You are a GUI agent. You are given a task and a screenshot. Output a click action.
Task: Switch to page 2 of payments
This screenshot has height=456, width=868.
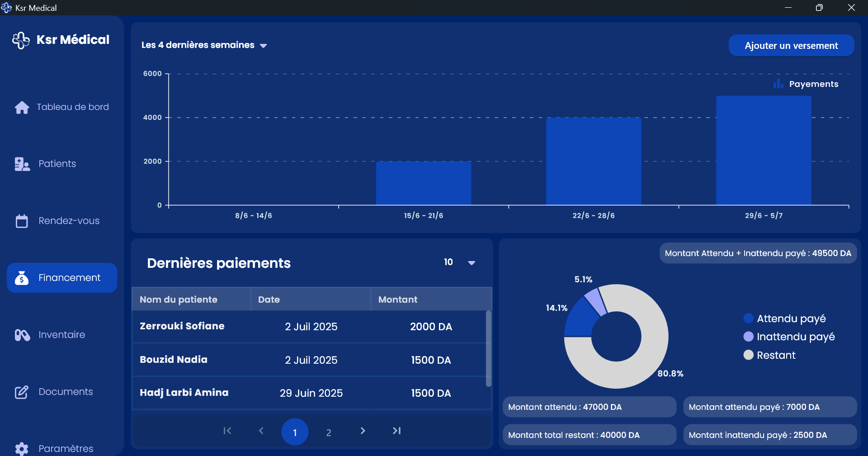pyautogui.click(x=329, y=432)
